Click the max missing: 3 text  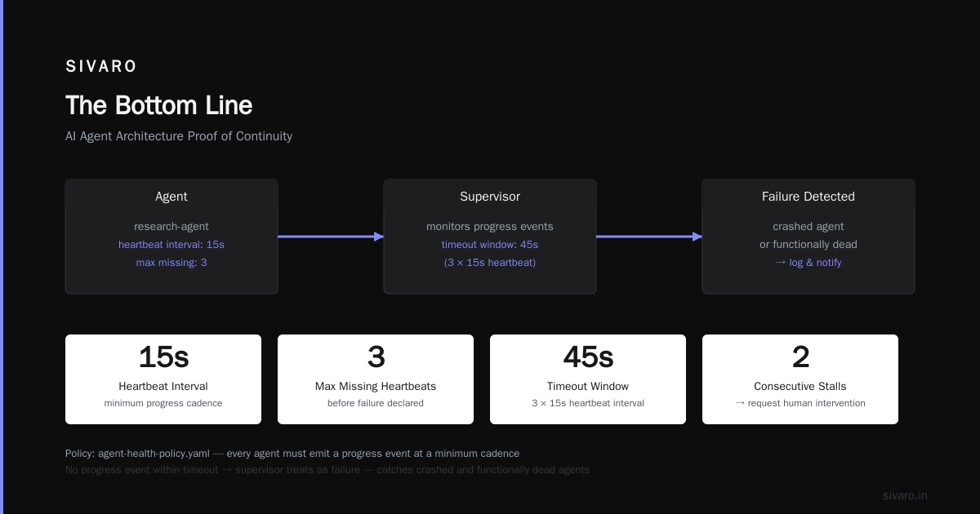tap(171, 263)
